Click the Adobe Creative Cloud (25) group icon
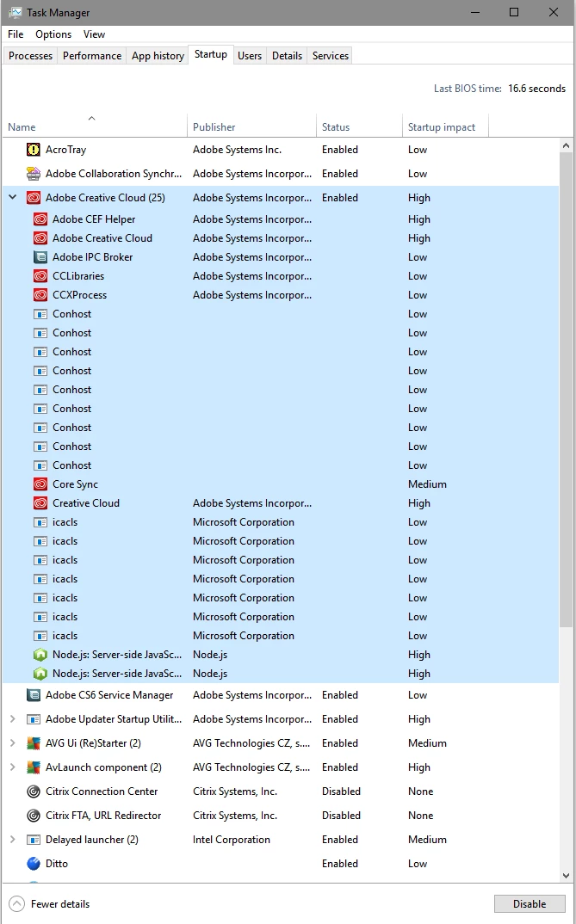The width and height of the screenshot is (576, 924). 34,198
